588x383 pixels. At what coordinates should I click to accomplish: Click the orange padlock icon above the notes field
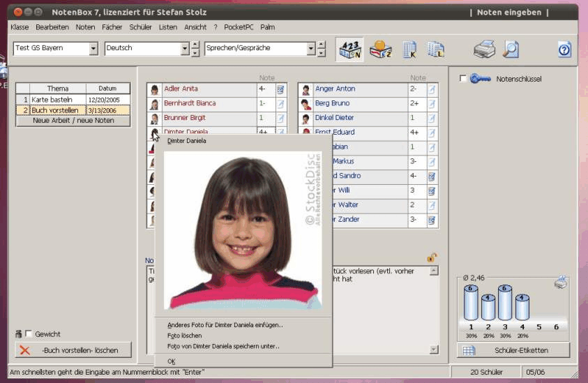pyautogui.click(x=432, y=257)
